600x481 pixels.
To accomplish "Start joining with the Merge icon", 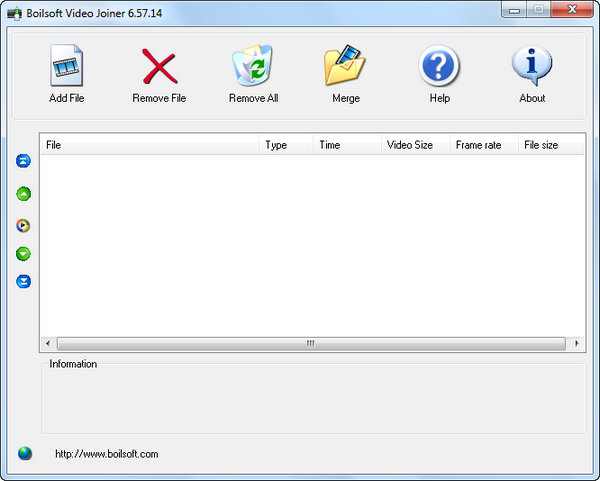I will 345,67.
